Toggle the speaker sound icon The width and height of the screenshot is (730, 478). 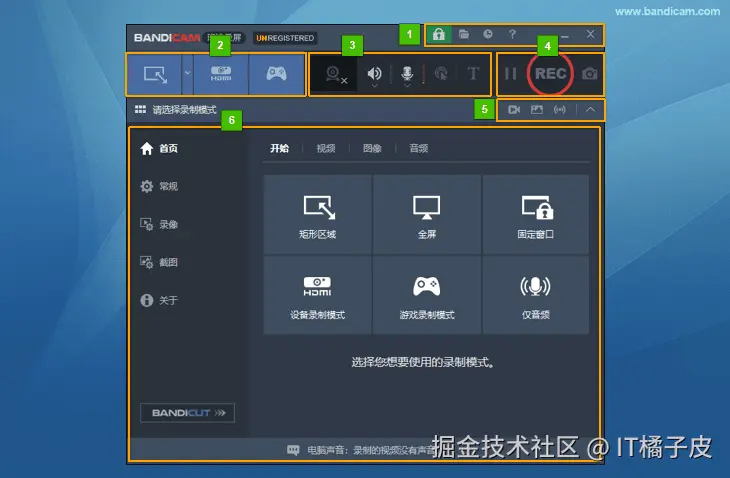pos(374,73)
